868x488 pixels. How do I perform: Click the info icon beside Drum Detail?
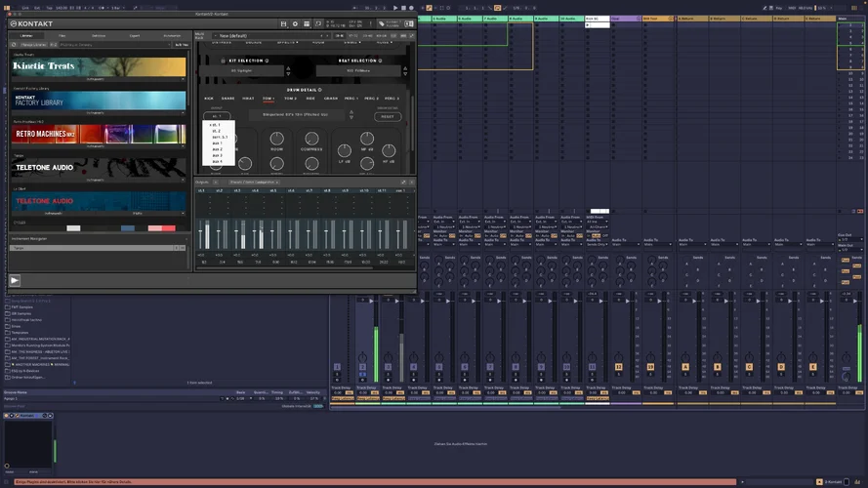pos(319,88)
